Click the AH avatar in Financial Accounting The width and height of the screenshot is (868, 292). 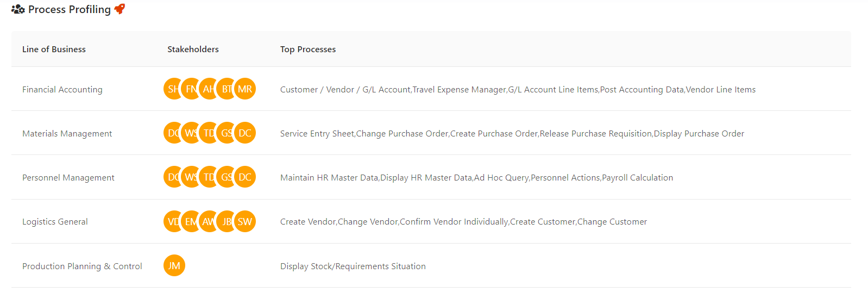pyautogui.click(x=207, y=89)
